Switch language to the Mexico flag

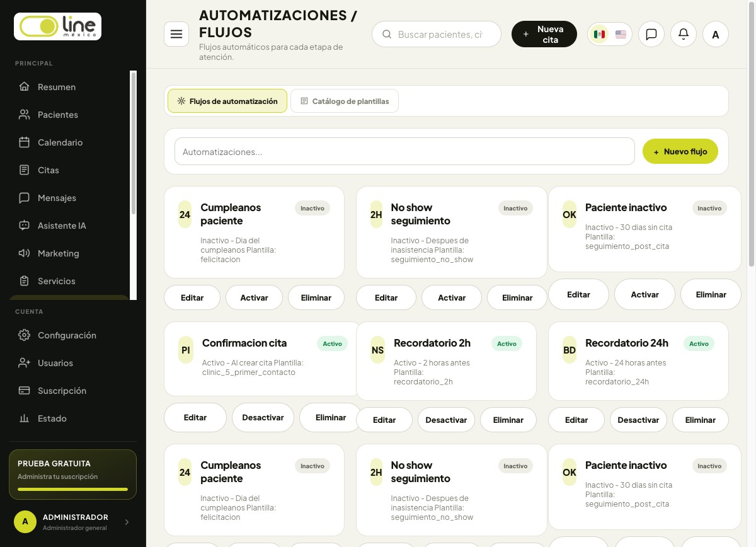600,34
